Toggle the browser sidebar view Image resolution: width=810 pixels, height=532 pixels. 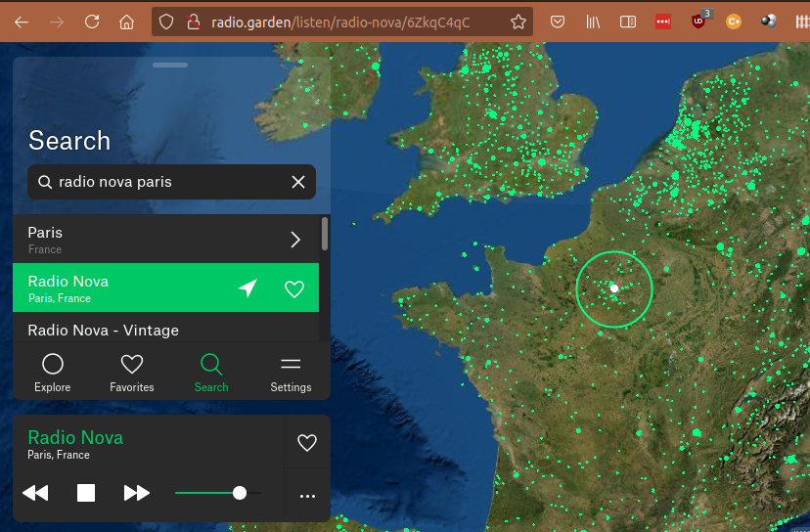click(628, 22)
